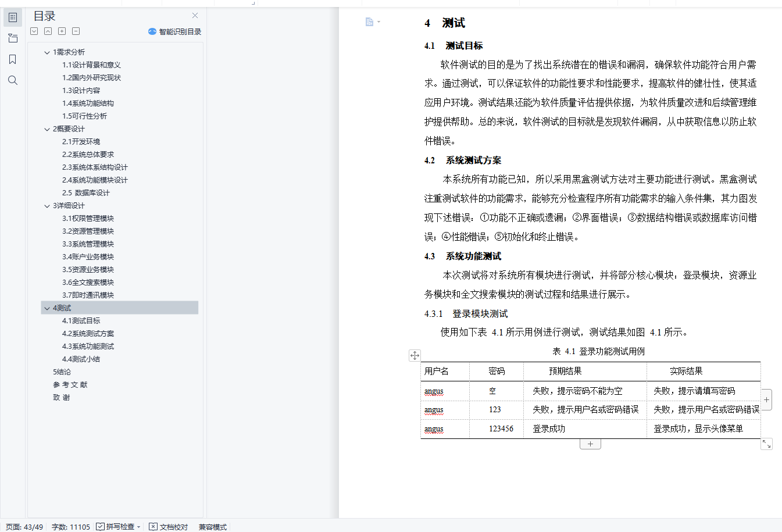The height and width of the screenshot is (532, 782).
Task: Go to 2.5 数据库设计 outline entry
Action: (86, 193)
